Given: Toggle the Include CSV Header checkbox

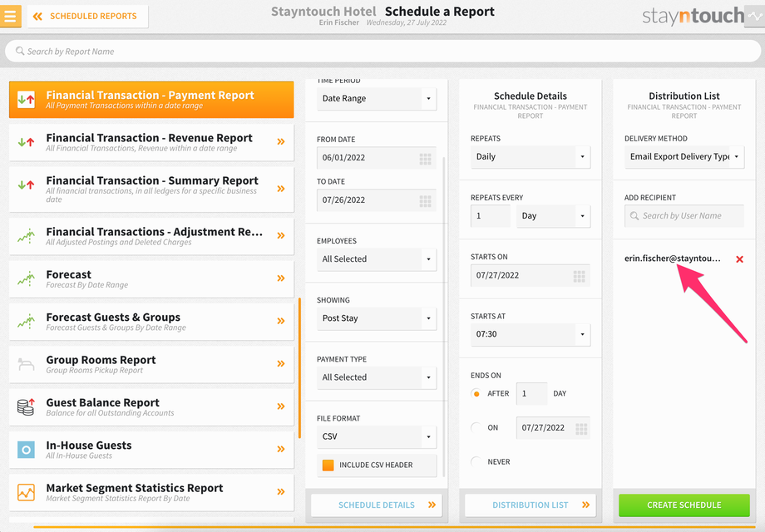Looking at the screenshot, I should click(x=328, y=465).
